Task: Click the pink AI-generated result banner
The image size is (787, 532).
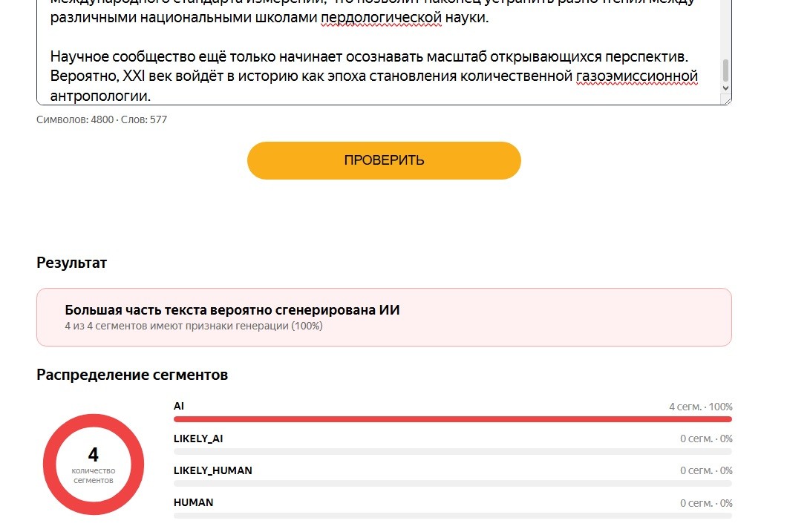Action: point(384,317)
